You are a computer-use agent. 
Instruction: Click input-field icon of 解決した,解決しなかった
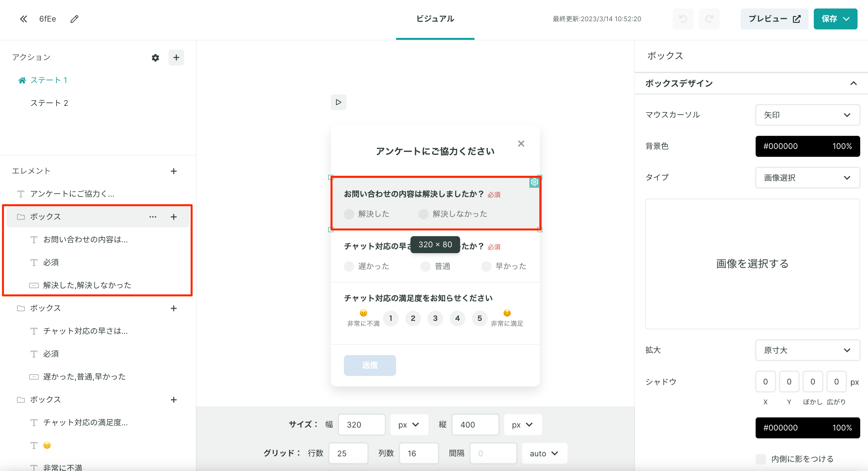pyautogui.click(x=34, y=285)
